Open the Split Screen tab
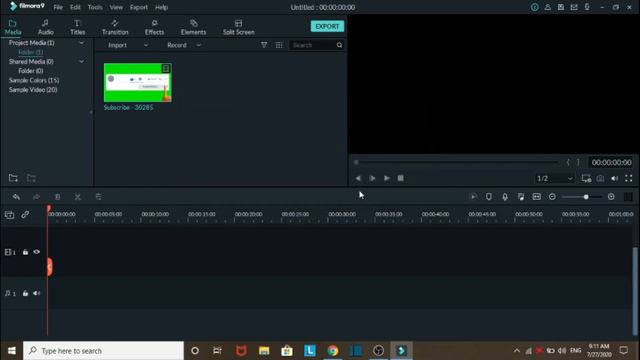 coord(238,27)
